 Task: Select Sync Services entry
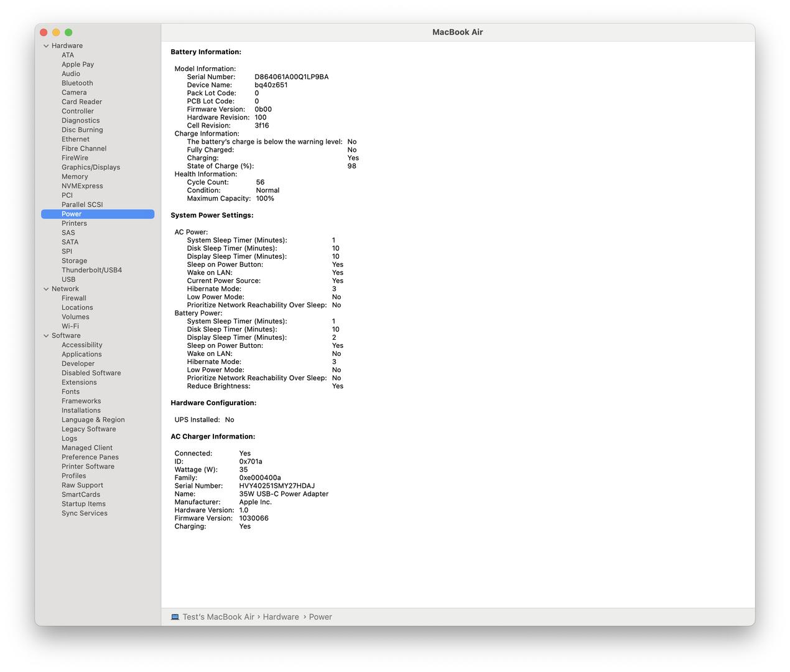coord(85,513)
